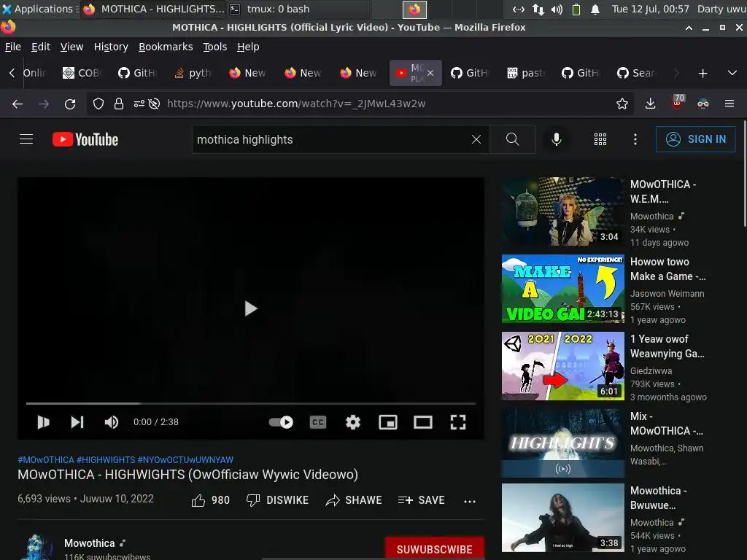Viewport: 747px width, 560px height.
Task: Open the Tools menu
Action: click(214, 47)
